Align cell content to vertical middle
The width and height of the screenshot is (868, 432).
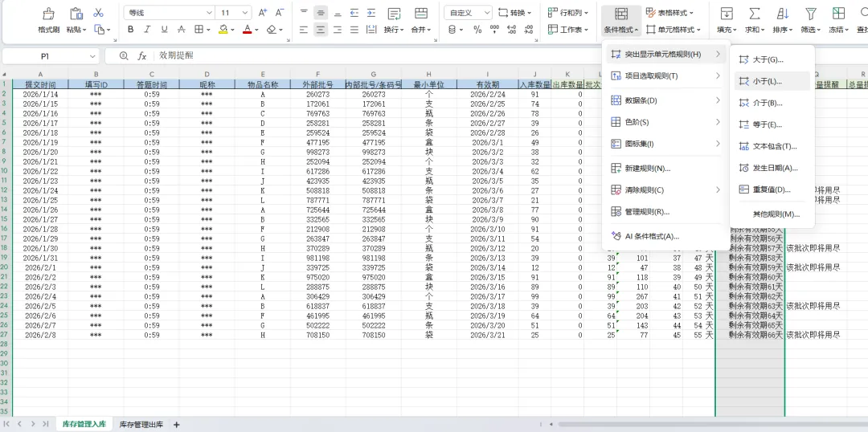pos(321,12)
